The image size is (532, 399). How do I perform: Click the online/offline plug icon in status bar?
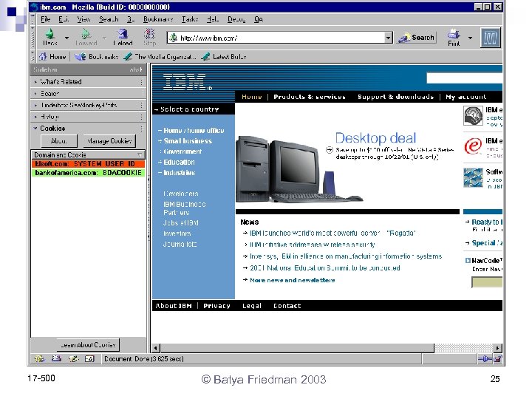tap(485, 358)
